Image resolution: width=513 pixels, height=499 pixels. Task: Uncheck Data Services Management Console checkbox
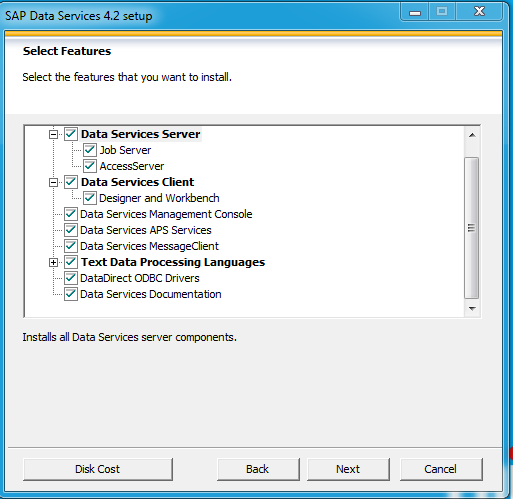(71, 214)
